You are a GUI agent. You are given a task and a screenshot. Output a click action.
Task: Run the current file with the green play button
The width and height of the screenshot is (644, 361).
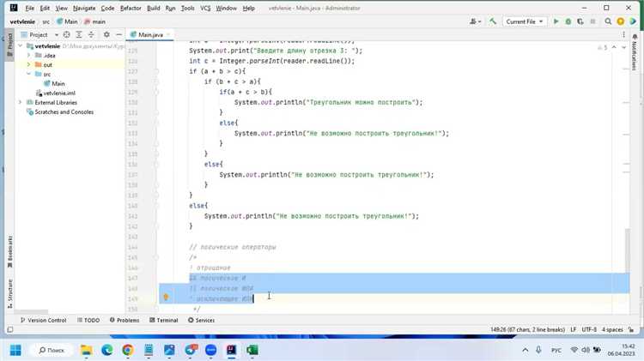pyautogui.click(x=556, y=21)
